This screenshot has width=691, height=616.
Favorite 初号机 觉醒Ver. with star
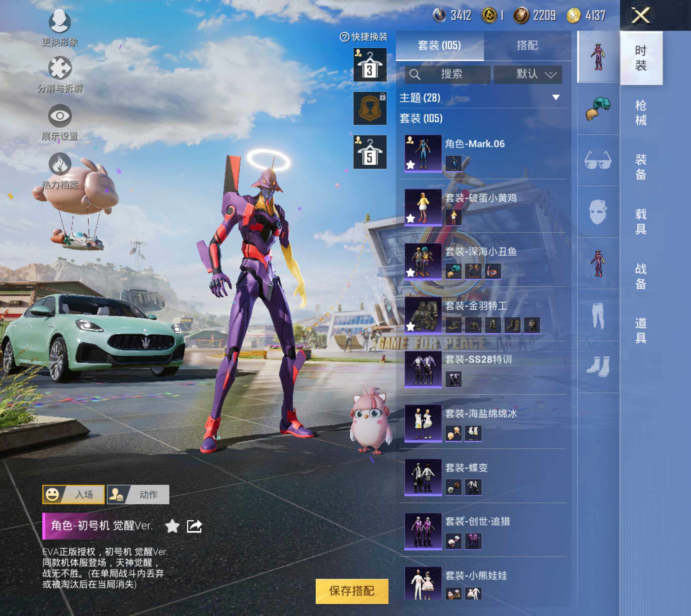[172, 526]
